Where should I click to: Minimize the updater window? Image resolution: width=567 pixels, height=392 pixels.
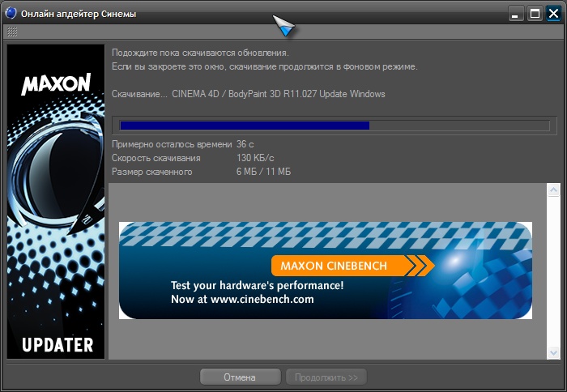point(515,14)
